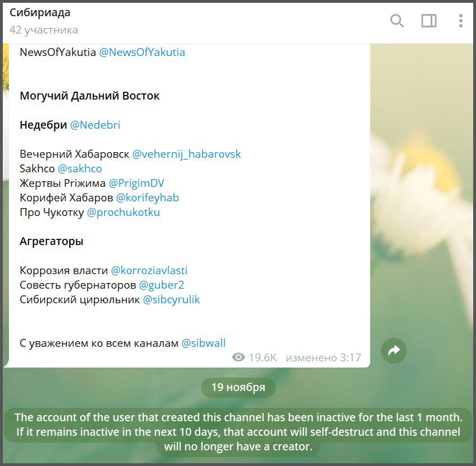Follow the @guber2 mention
476x466 pixels.
[x=161, y=285]
